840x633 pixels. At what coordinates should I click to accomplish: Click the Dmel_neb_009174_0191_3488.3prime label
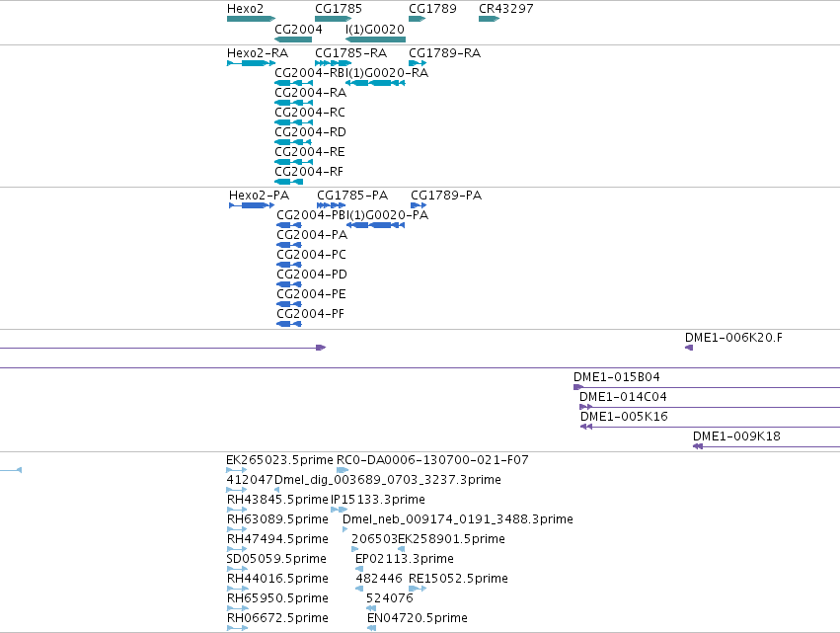[x=458, y=518]
